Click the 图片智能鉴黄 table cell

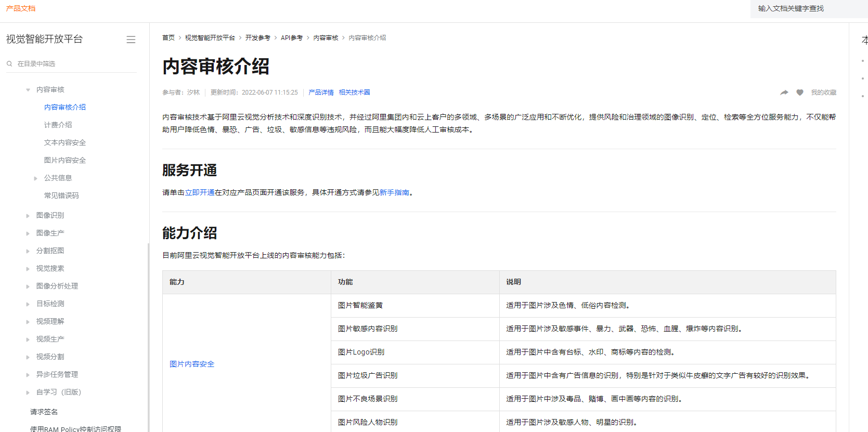pos(415,306)
